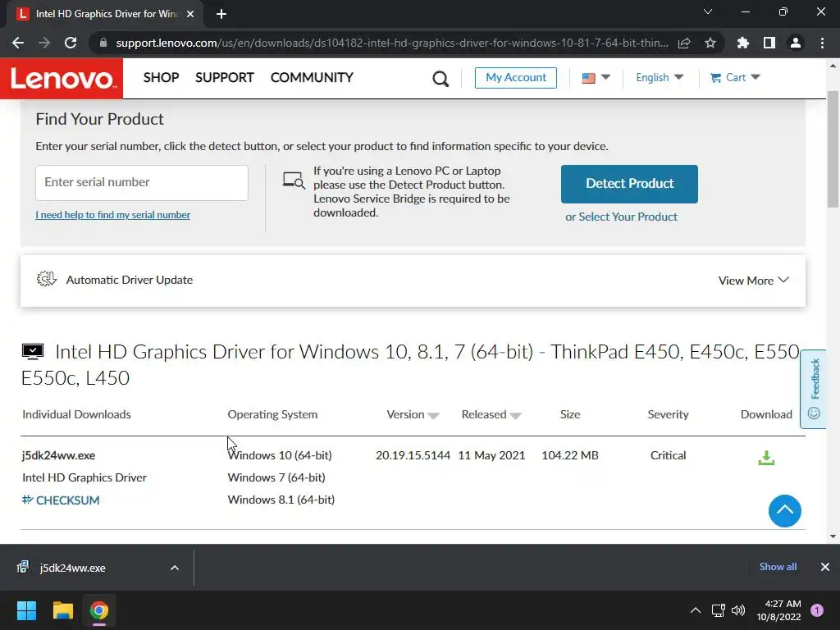
Task: Open options arrow for downloaded j5dk24ww.exe
Action: (175, 568)
